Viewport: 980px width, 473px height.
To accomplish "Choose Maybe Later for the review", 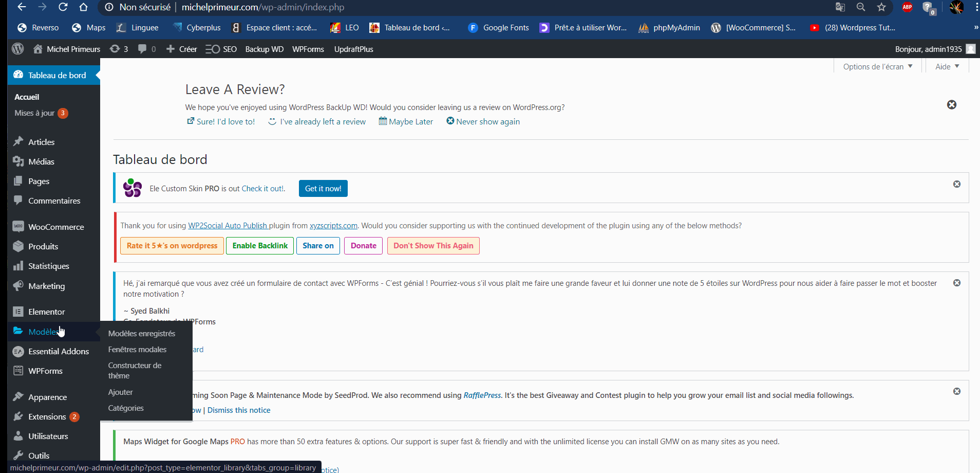I will pyautogui.click(x=406, y=121).
